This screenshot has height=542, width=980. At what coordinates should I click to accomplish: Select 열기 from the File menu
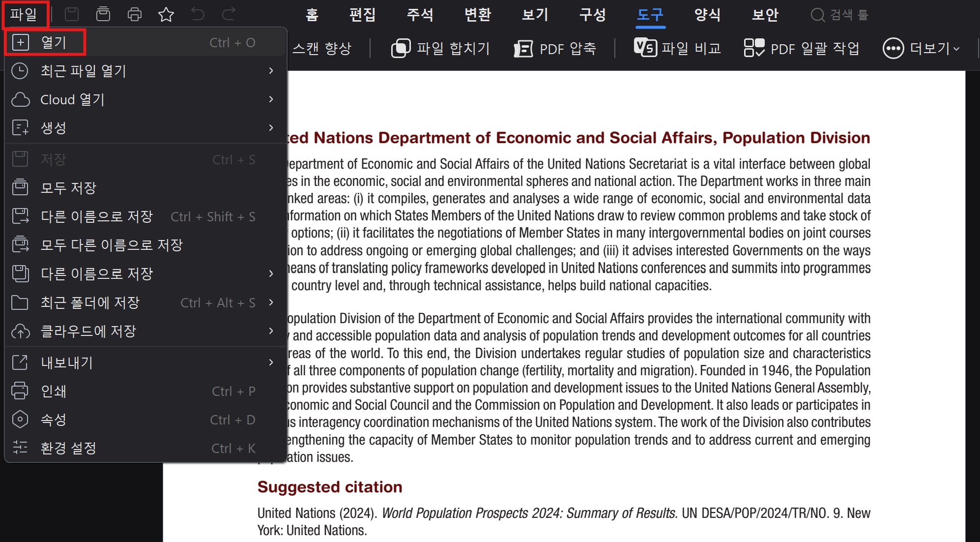tap(145, 42)
